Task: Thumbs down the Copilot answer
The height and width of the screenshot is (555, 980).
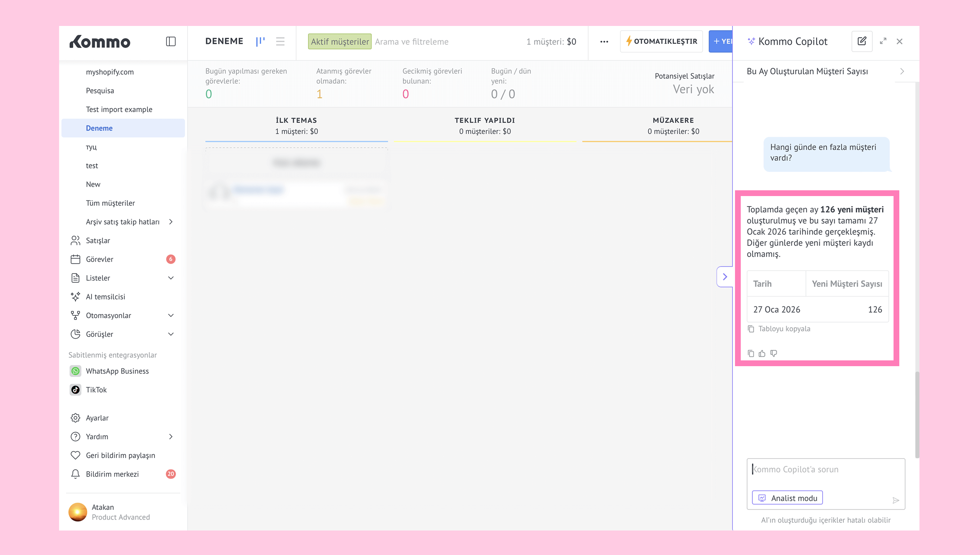Action: click(x=774, y=353)
